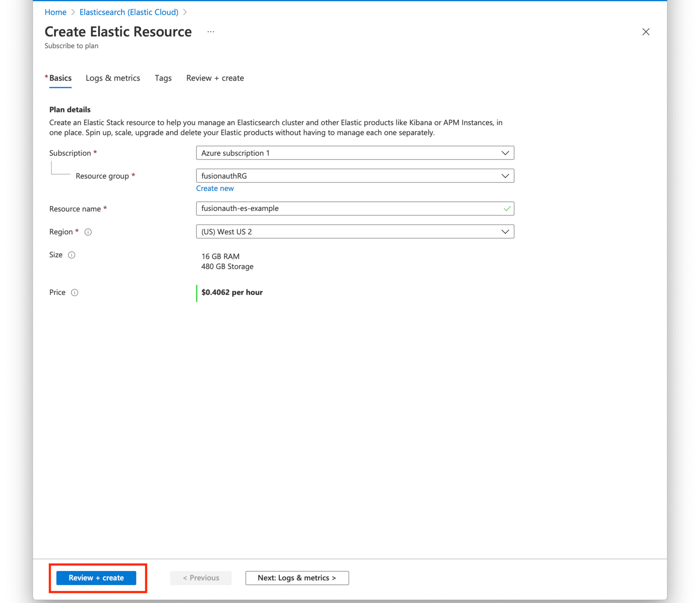Screen dimensions: 700x603
Task: Close the Create Elastic Resource pane
Action: 646,32
